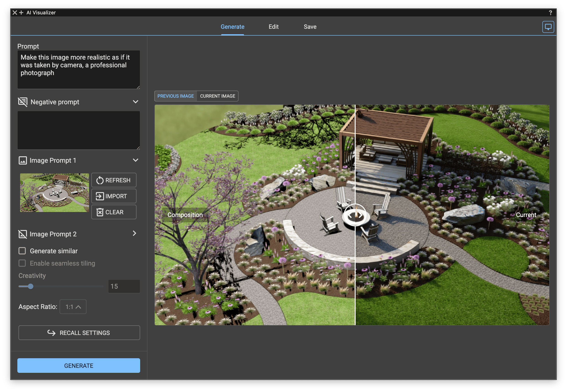Expand the Image Prompt 2 section

(x=134, y=233)
